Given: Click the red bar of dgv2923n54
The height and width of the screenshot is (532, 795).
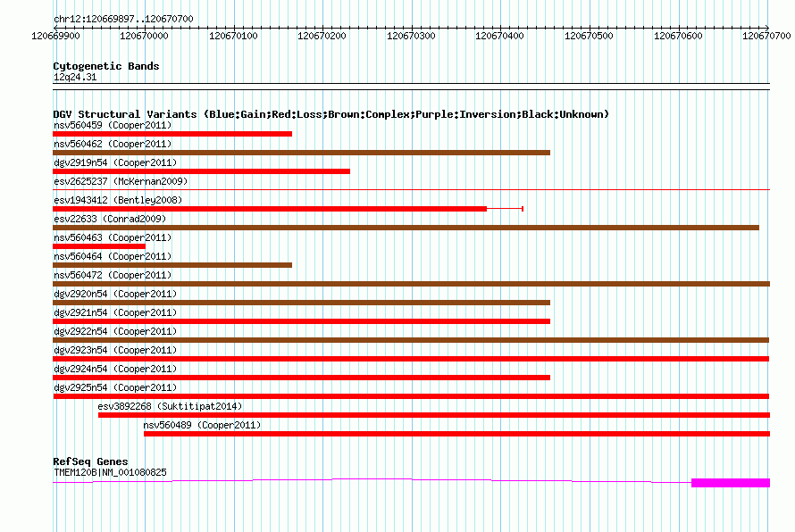Looking at the screenshot, I should 411,359.
